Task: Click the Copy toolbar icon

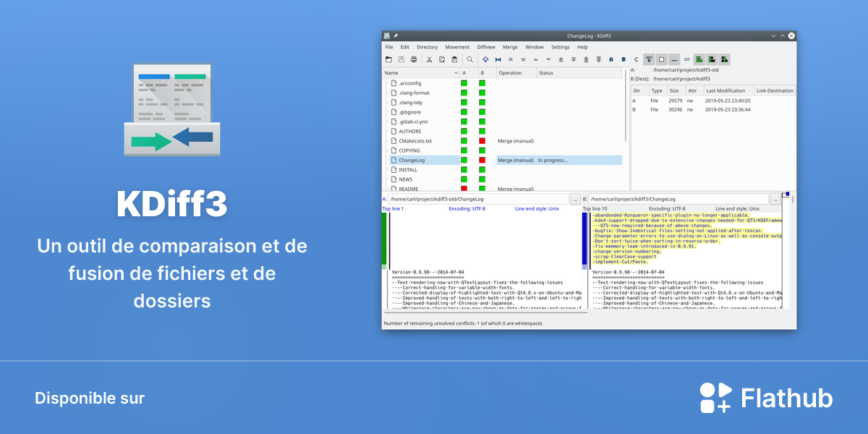Action: (442, 59)
